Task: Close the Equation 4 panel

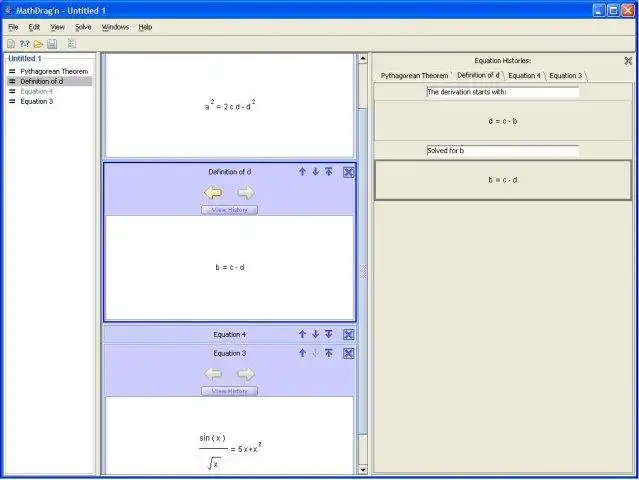Action: 348,335
